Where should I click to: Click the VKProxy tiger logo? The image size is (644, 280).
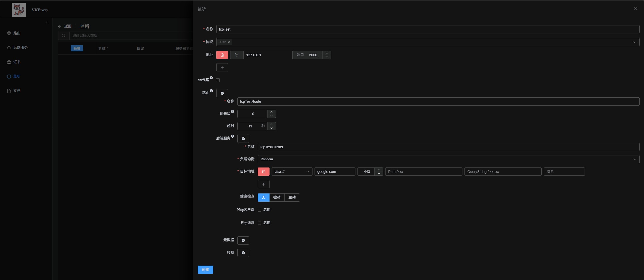(19, 10)
